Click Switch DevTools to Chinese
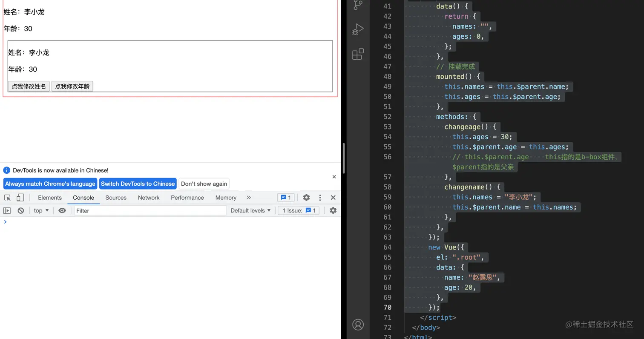This screenshot has height=339, width=644. tap(138, 184)
